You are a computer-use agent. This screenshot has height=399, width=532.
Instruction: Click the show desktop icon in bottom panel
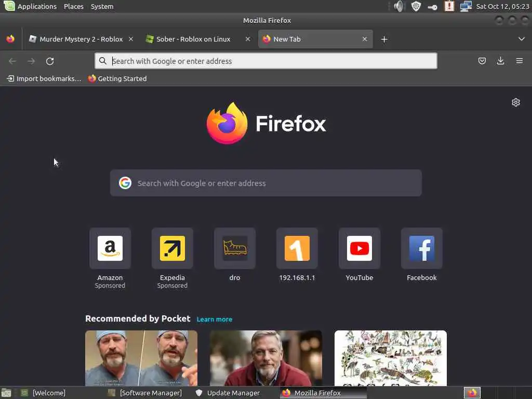[x=6, y=393]
